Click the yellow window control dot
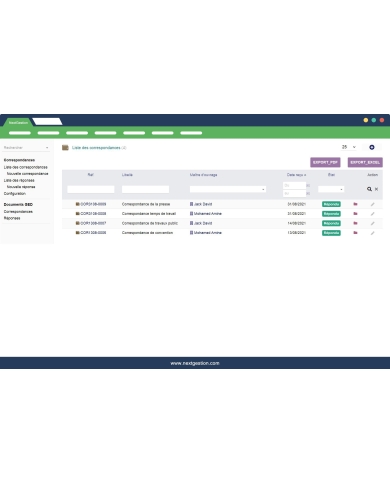 (366, 120)
